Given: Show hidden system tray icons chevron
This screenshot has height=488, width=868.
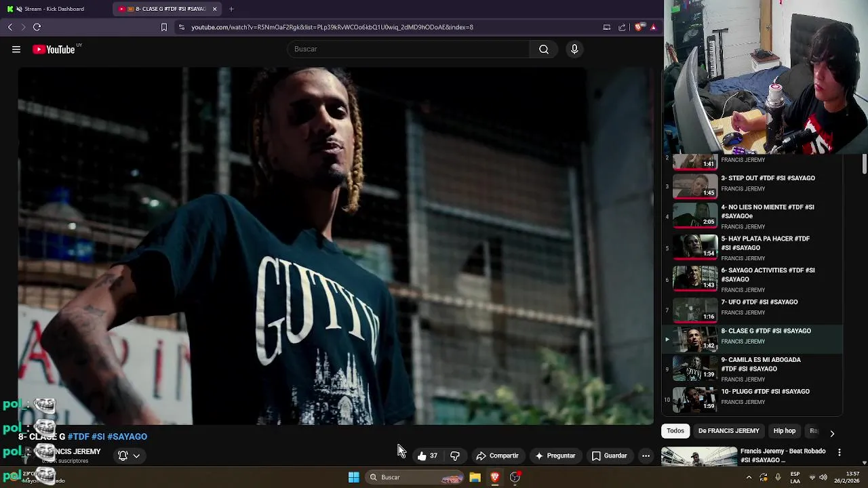Looking at the screenshot, I should [749, 477].
